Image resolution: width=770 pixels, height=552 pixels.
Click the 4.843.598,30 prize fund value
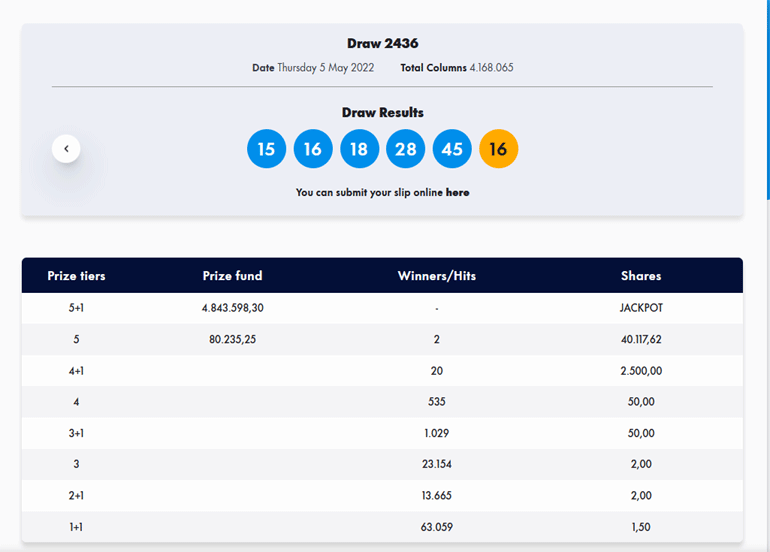[232, 308]
